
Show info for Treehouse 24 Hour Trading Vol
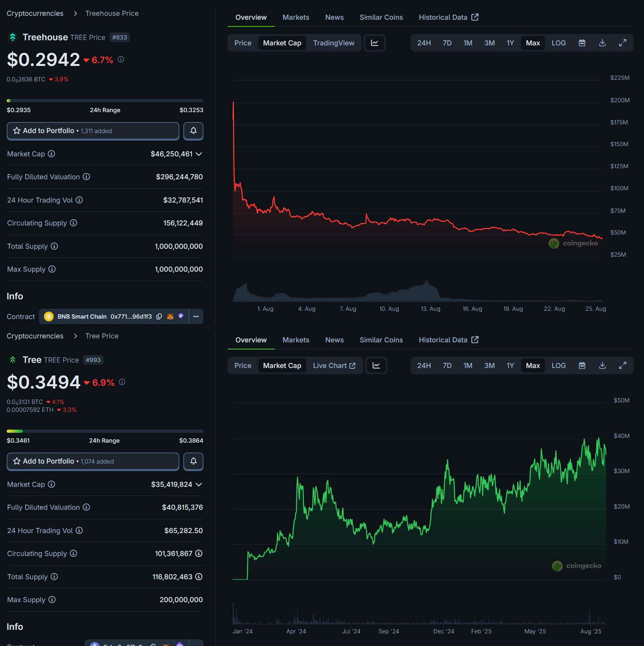79,200
